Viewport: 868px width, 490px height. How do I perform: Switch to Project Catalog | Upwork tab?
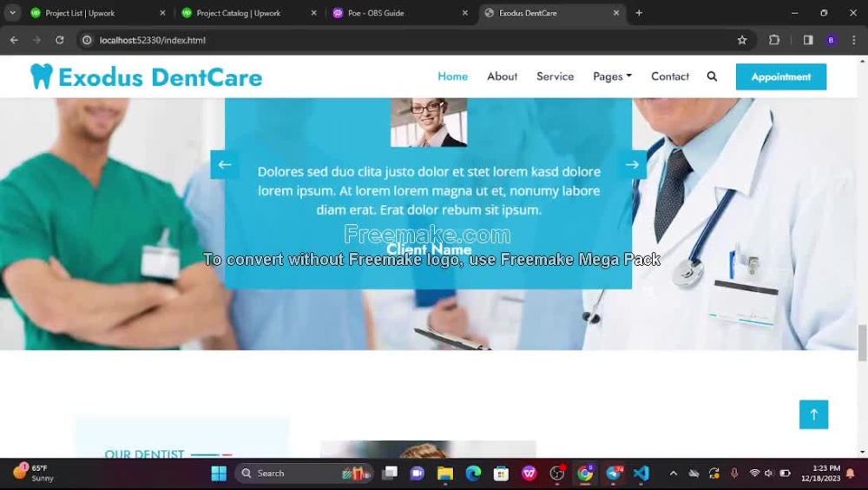click(249, 13)
